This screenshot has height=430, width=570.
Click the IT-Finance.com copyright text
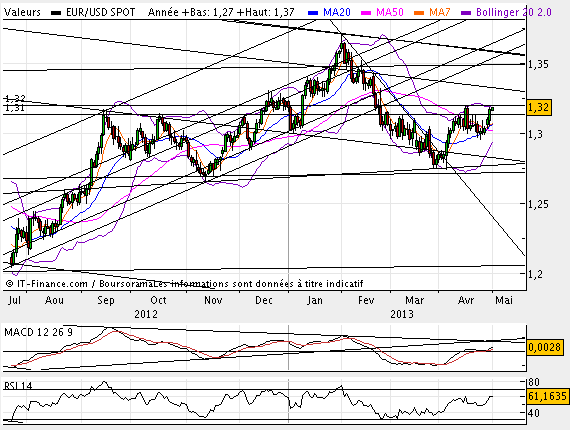coord(47,284)
